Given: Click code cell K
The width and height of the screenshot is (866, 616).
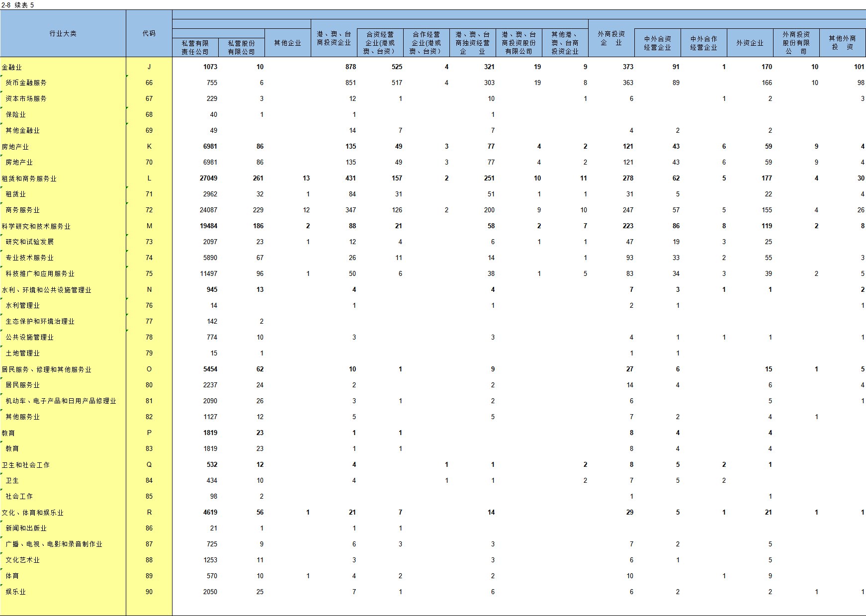Looking at the screenshot, I should [149, 146].
